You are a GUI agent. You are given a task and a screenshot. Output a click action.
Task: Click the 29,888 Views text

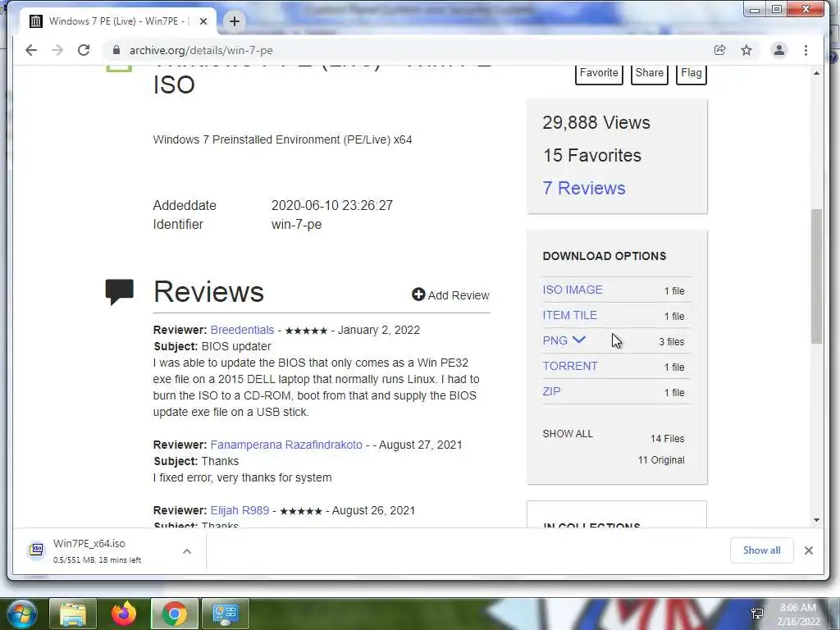[x=596, y=123]
